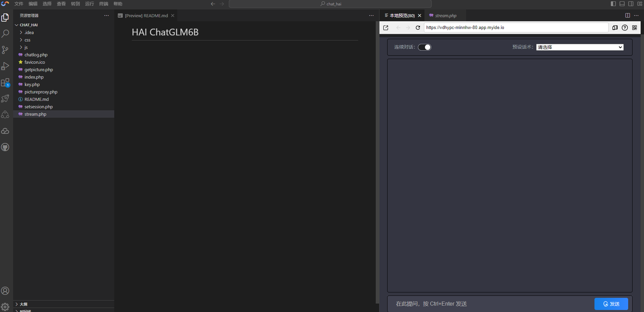
Task: Split the preview editor to the right
Action: tap(627, 16)
